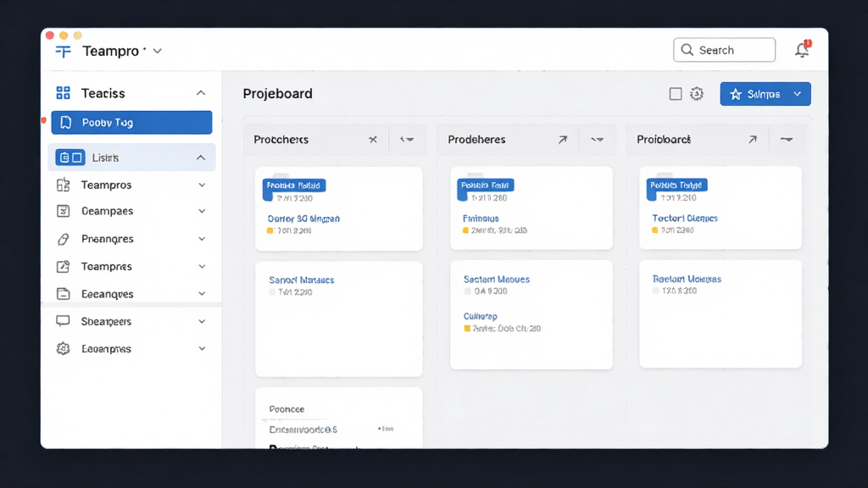868x488 pixels.
Task: Click the Sbeanpeers chat icon
Action: coord(63,321)
